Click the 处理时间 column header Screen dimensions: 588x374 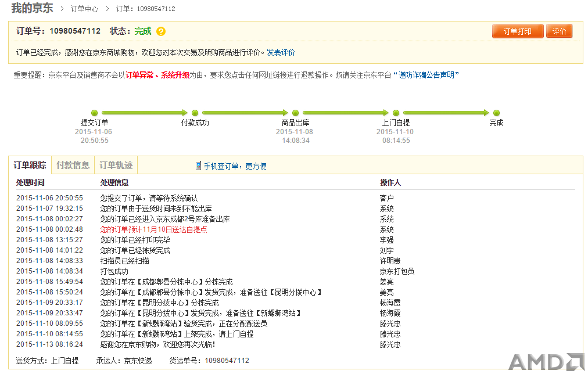pyautogui.click(x=30, y=182)
